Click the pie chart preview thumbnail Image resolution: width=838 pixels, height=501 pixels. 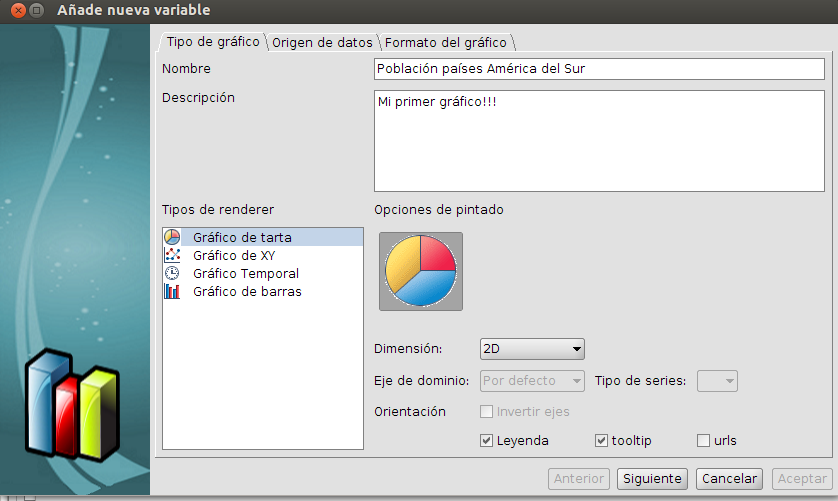coord(420,271)
